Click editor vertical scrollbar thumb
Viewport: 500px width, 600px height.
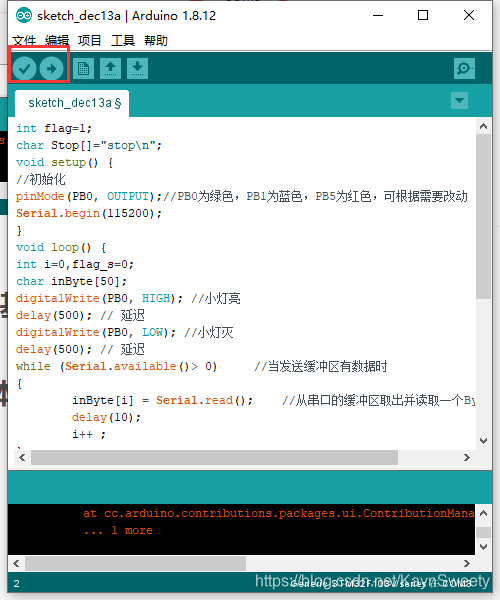click(484, 216)
